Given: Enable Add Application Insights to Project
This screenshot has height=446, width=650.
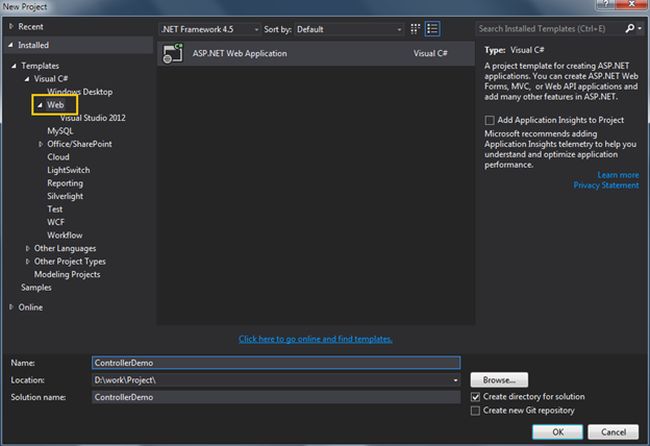Looking at the screenshot, I should 490,120.
